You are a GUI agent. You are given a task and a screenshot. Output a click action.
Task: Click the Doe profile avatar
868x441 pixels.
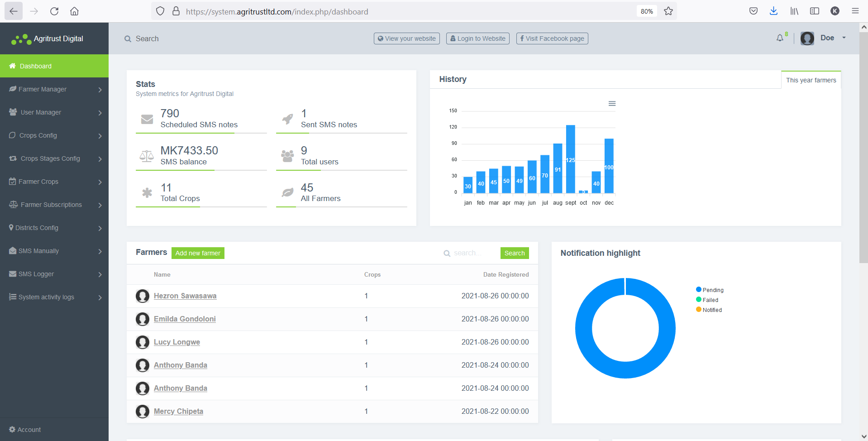[x=807, y=38]
